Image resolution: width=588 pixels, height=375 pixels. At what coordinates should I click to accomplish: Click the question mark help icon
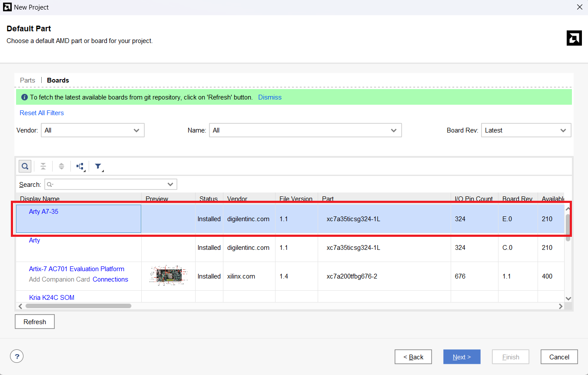(17, 357)
